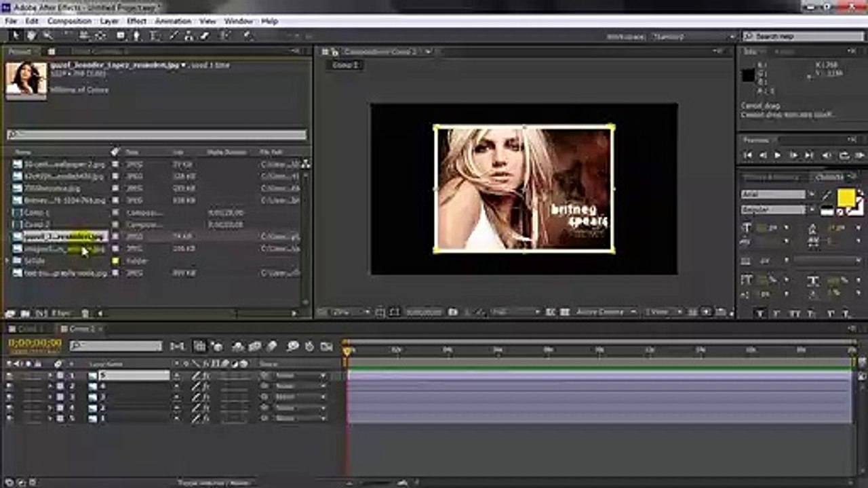Open the Animation menu
868x488 pixels.
tap(173, 21)
